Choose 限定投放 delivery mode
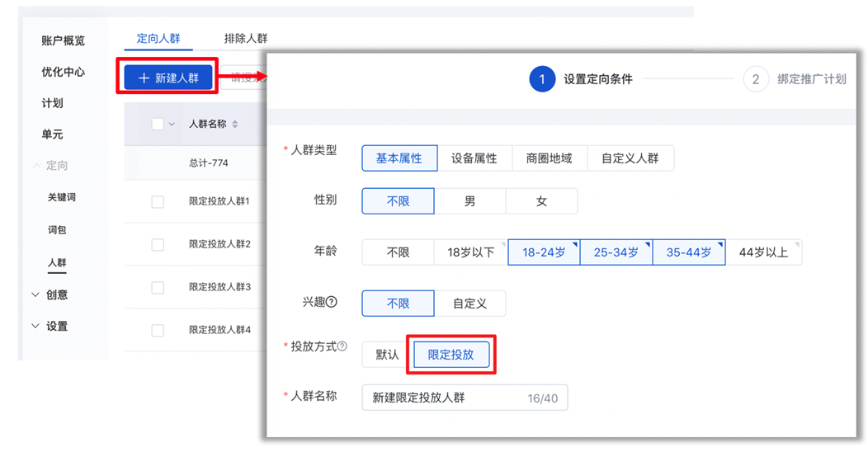 [x=451, y=355]
